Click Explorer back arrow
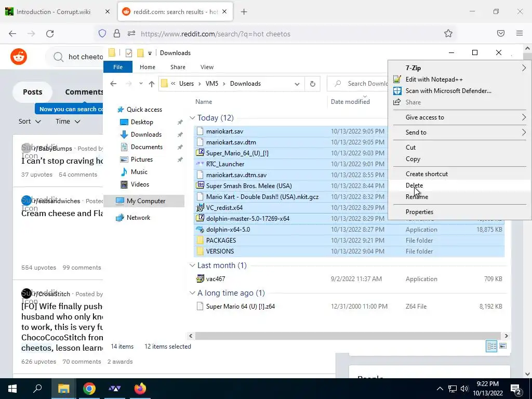The image size is (532, 399). pos(113,84)
